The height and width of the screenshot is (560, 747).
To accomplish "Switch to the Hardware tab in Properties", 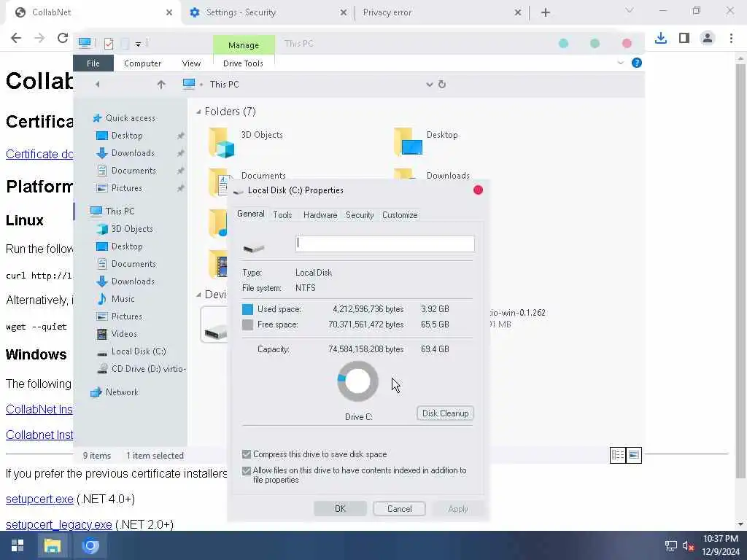I will (320, 215).
